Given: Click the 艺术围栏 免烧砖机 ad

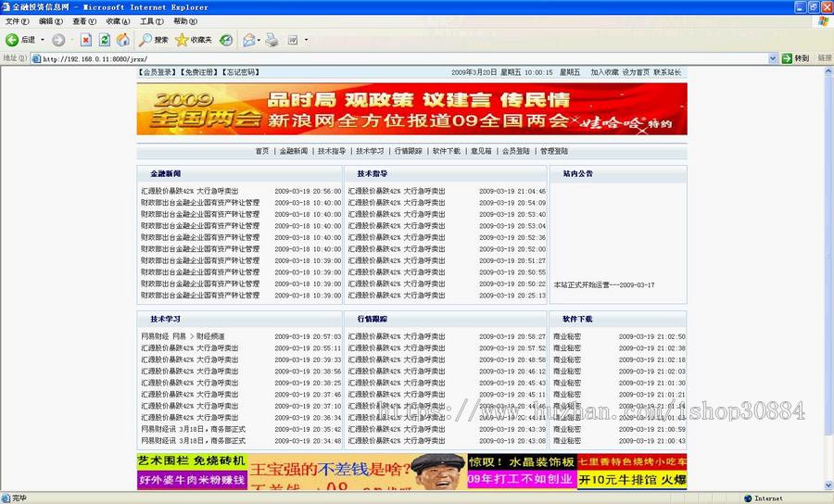Looking at the screenshot, I should pos(192,461).
